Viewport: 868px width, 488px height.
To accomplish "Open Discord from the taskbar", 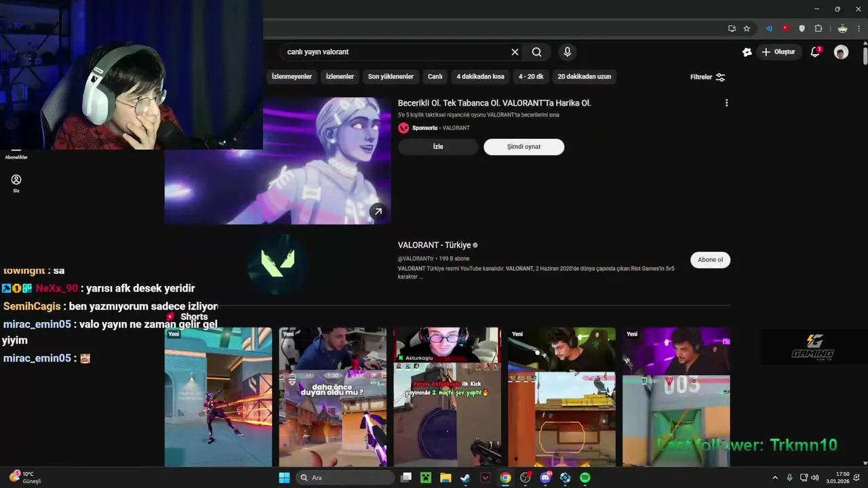I will [x=545, y=478].
